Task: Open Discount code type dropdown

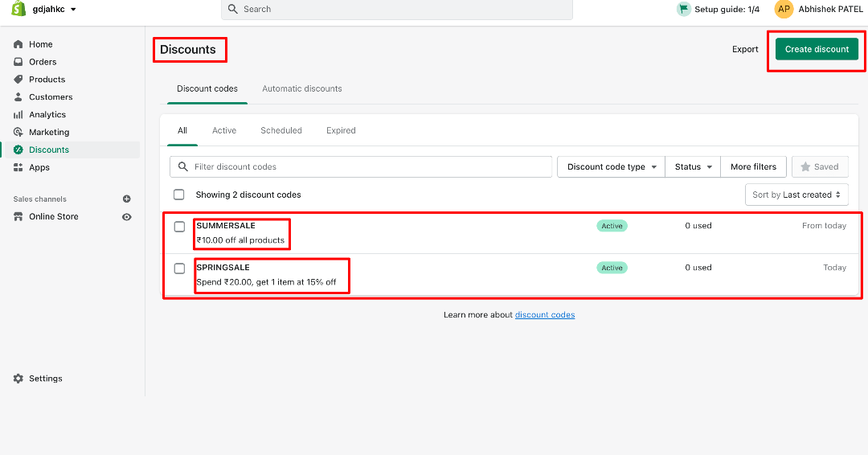Action: (611, 166)
